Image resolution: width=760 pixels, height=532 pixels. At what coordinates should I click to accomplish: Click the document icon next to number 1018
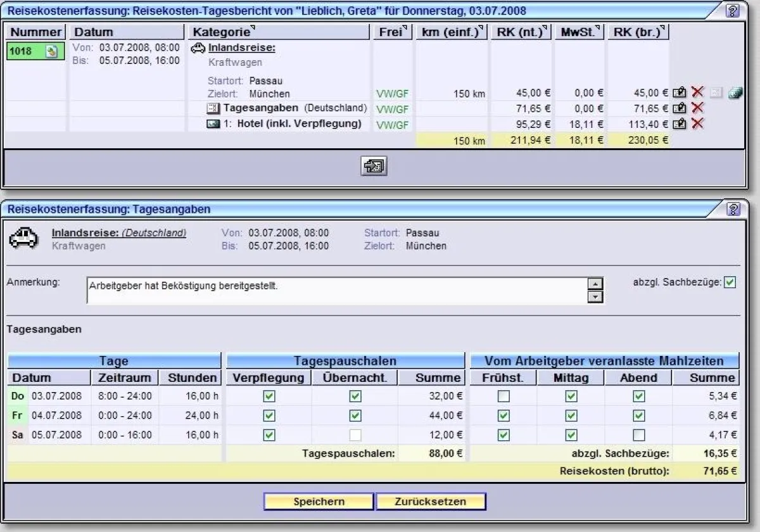52,52
